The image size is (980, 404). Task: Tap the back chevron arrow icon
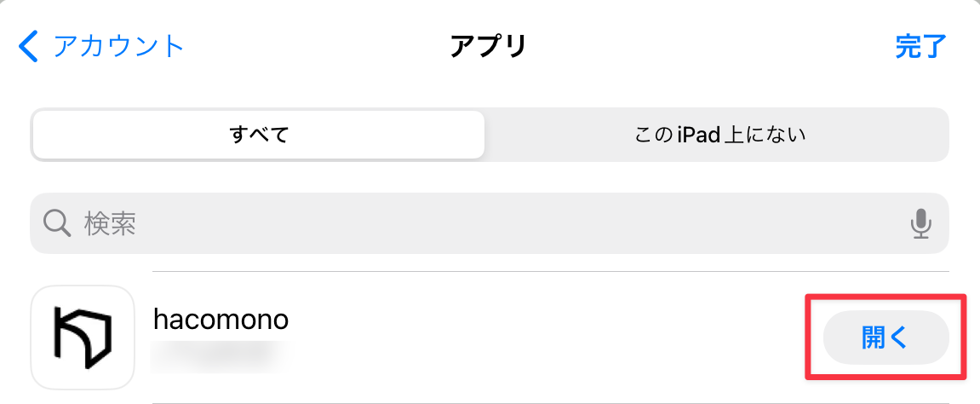click(29, 46)
